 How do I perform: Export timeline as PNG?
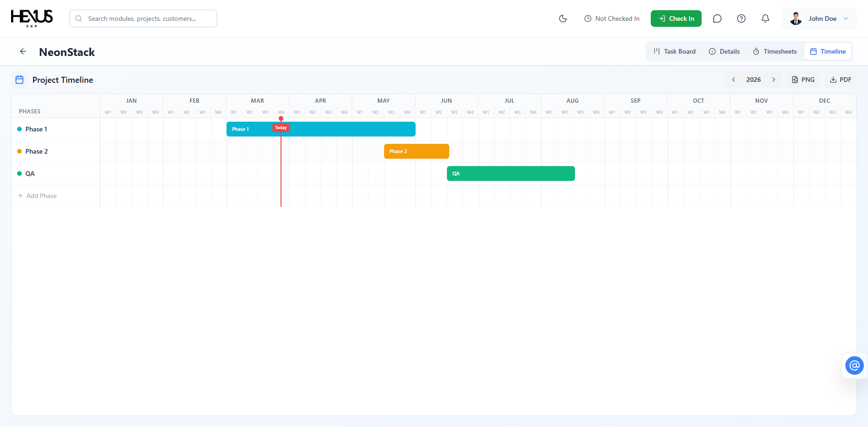(803, 80)
